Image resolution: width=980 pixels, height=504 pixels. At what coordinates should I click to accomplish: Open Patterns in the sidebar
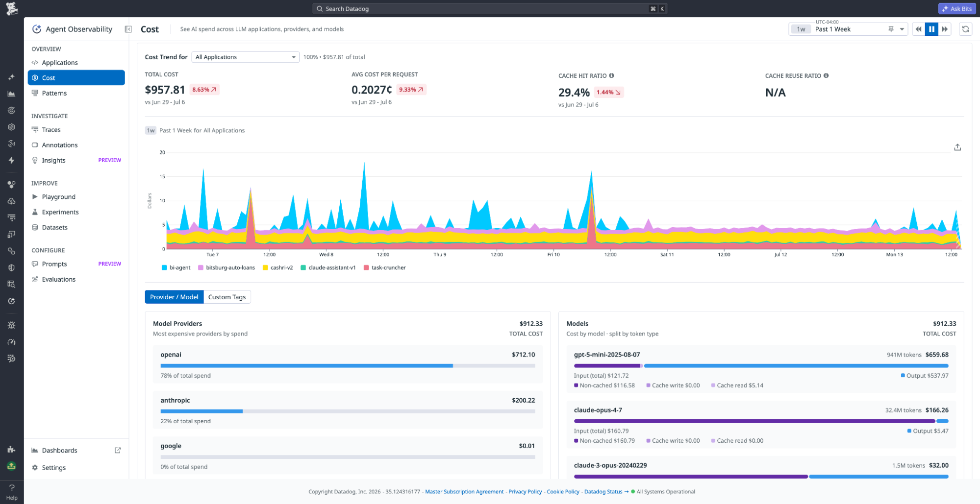76,93
